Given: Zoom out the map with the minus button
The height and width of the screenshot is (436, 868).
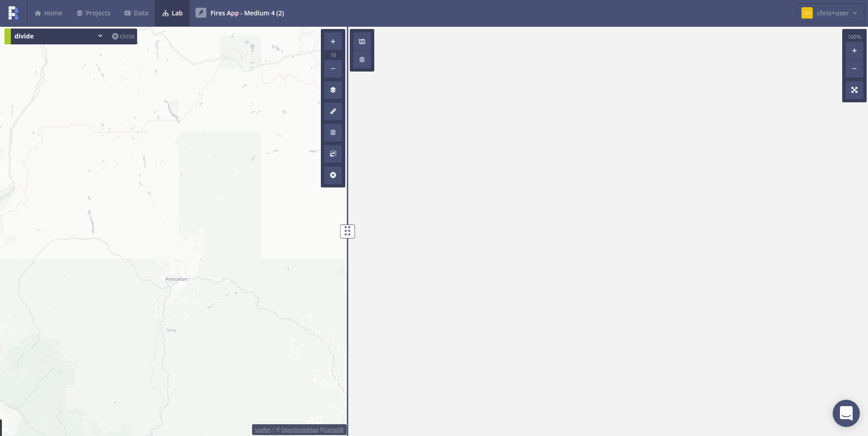Looking at the screenshot, I should pyautogui.click(x=333, y=69).
